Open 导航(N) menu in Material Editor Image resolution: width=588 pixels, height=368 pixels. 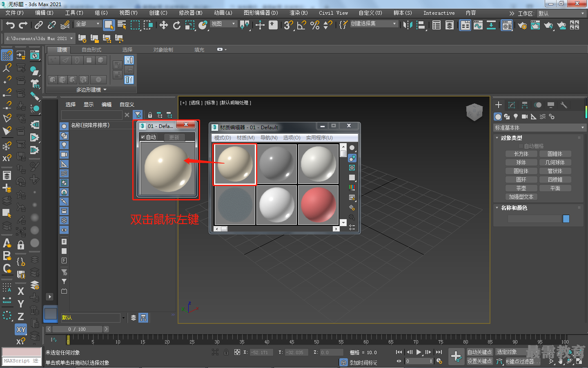tap(269, 138)
